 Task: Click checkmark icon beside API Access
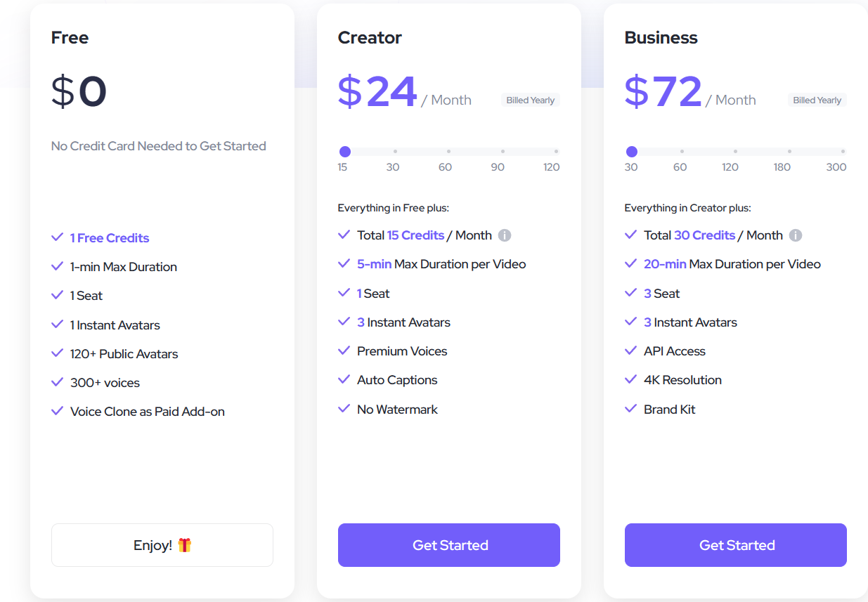(631, 351)
